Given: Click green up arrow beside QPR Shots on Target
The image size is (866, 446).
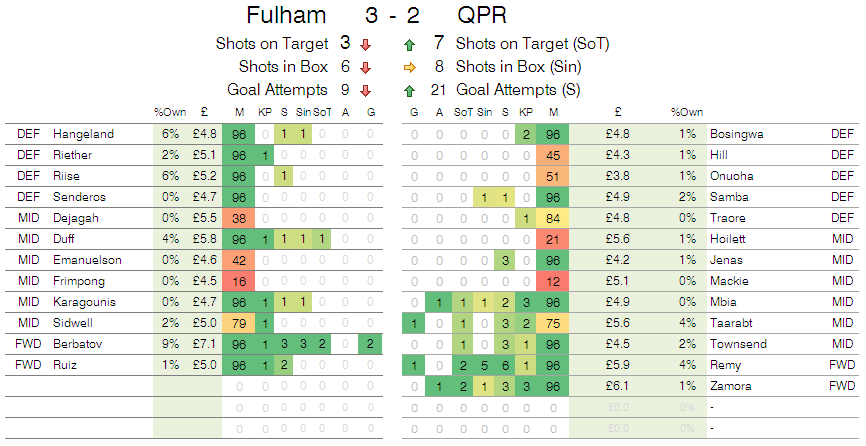Looking at the screenshot, I should (x=409, y=45).
